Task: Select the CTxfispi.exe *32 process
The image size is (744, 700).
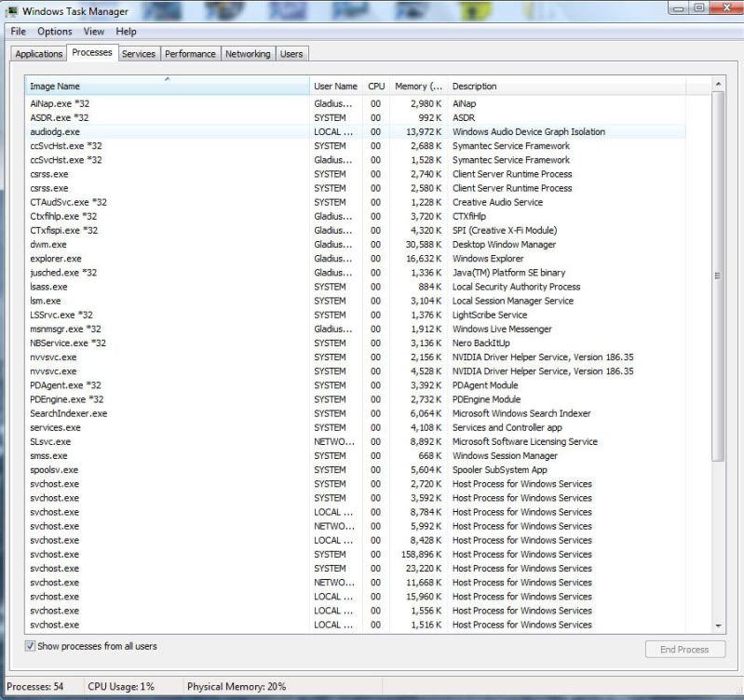Action: coord(356,231)
